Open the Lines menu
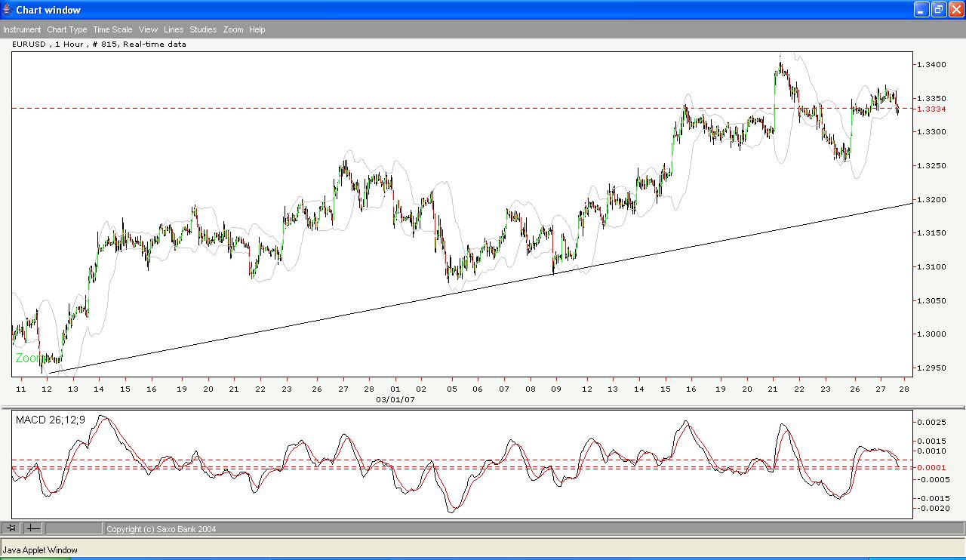This screenshot has width=966, height=560. (x=174, y=29)
